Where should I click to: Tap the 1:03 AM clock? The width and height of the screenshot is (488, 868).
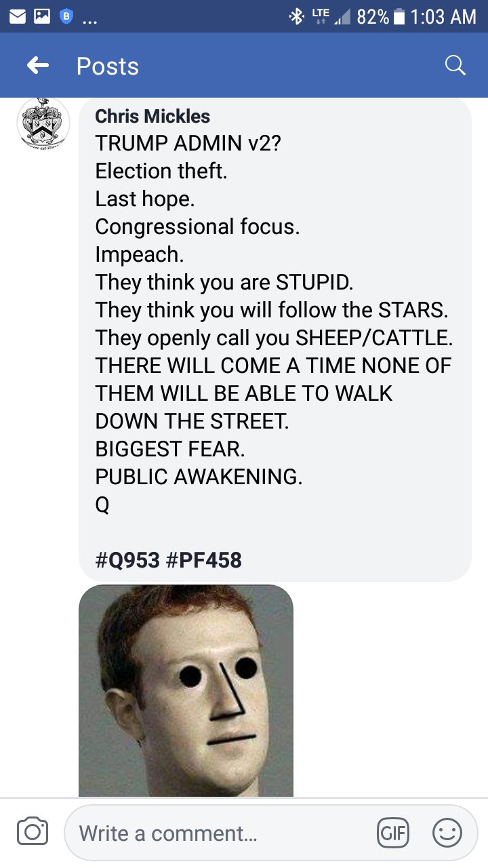(x=443, y=16)
